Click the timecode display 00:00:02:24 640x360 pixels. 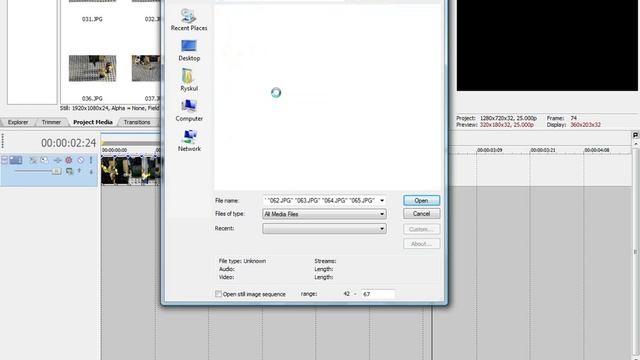tap(68, 143)
